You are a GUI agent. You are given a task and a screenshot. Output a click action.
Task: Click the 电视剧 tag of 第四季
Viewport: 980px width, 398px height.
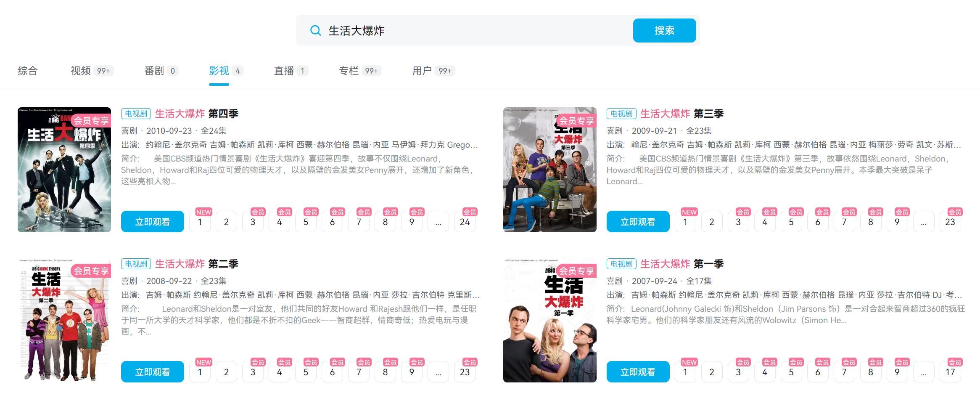(x=136, y=114)
